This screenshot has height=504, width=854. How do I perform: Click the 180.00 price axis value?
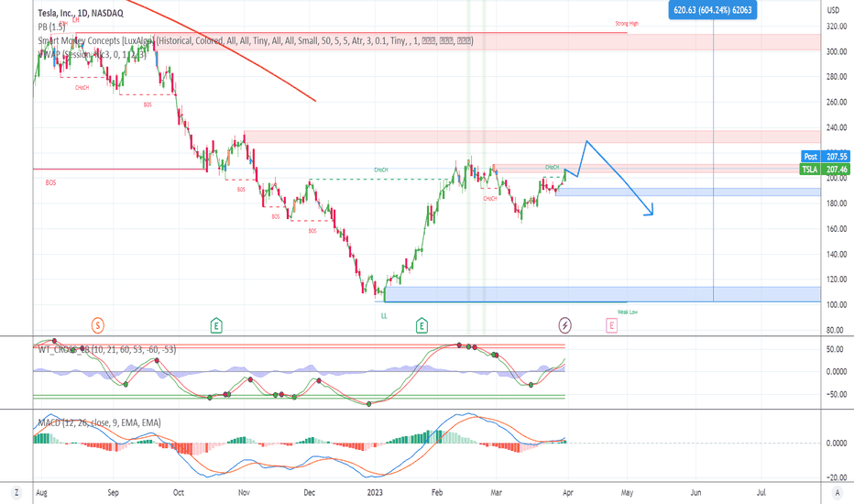[837, 203]
